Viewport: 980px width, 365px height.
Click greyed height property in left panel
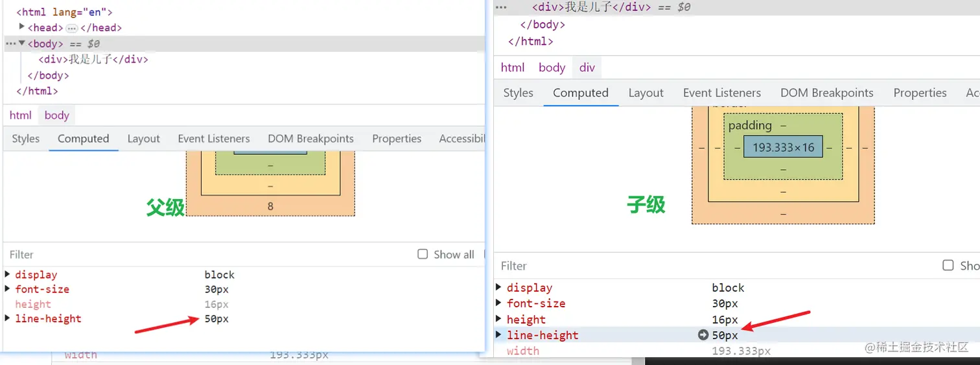tap(33, 304)
